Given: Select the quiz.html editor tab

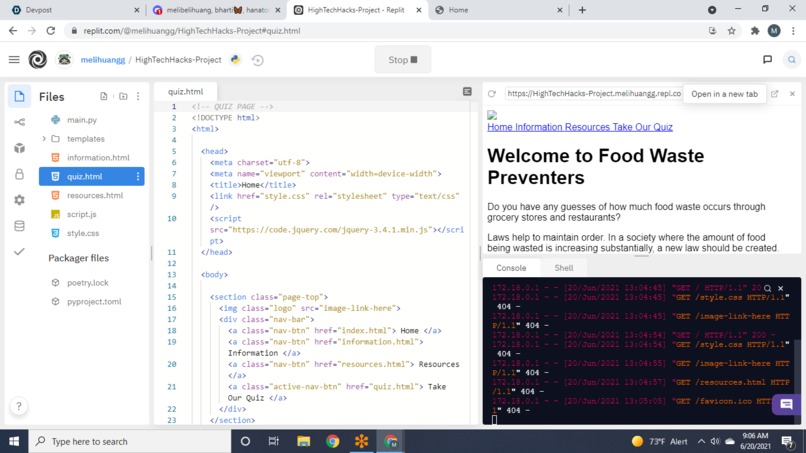Looking at the screenshot, I should pos(186,92).
